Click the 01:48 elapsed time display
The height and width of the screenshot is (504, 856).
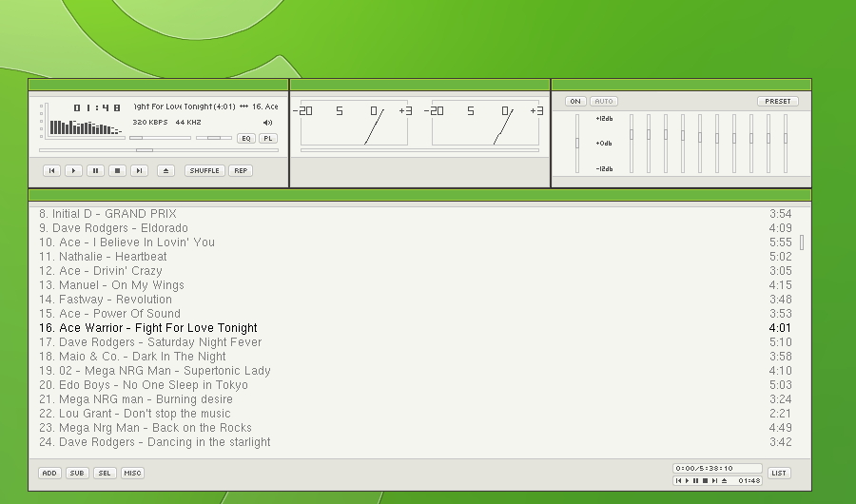(x=97, y=107)
